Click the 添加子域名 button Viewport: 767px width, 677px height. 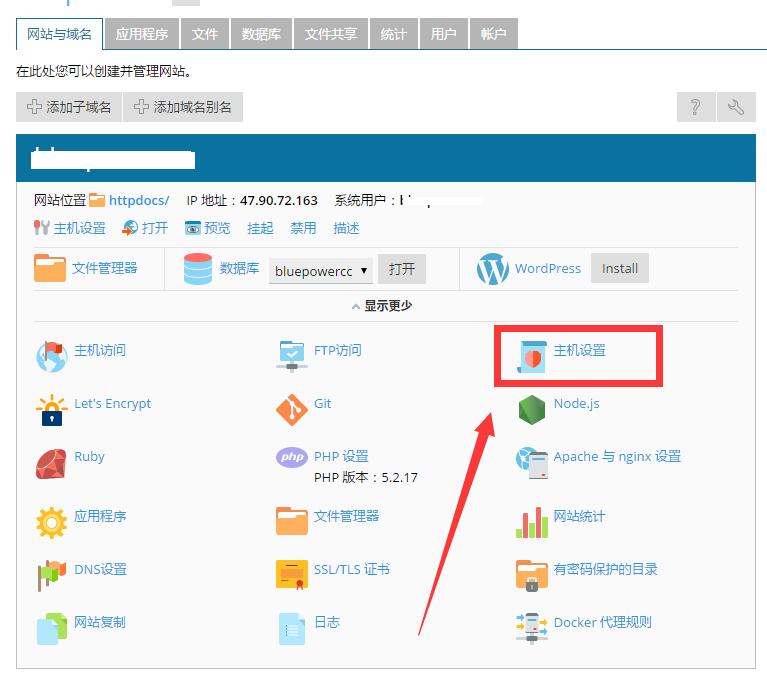[69, 107]
